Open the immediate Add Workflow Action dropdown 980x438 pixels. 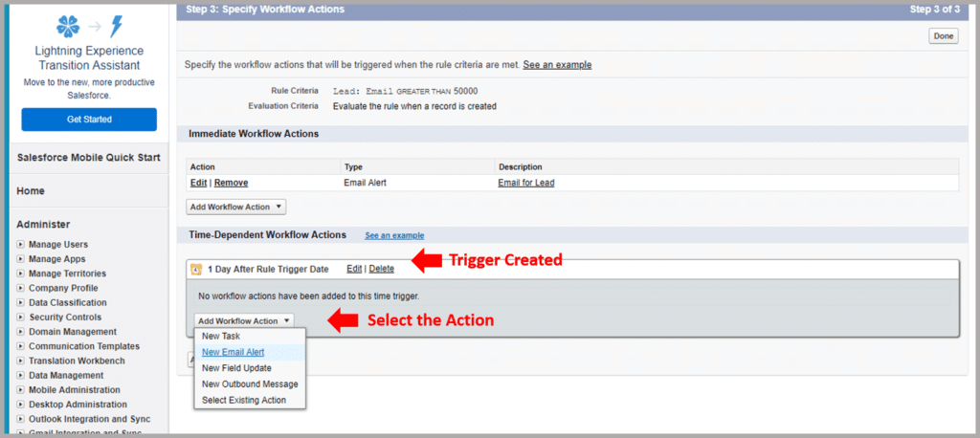pos(235,207)
